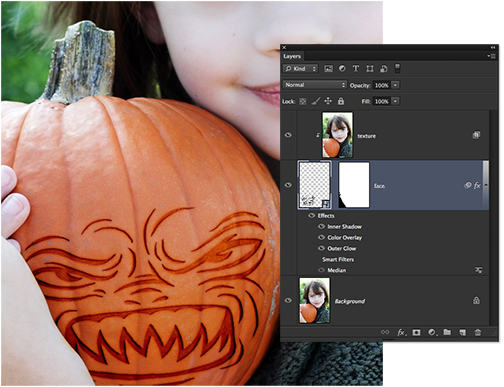Close the Layers panel with X

pyautogui.click(x=284, y=48)
